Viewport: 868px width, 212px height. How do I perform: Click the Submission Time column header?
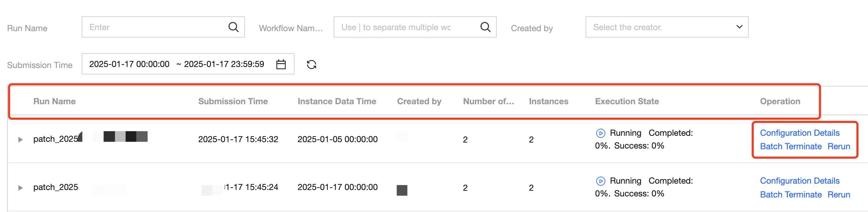click(x=233, y=101)
